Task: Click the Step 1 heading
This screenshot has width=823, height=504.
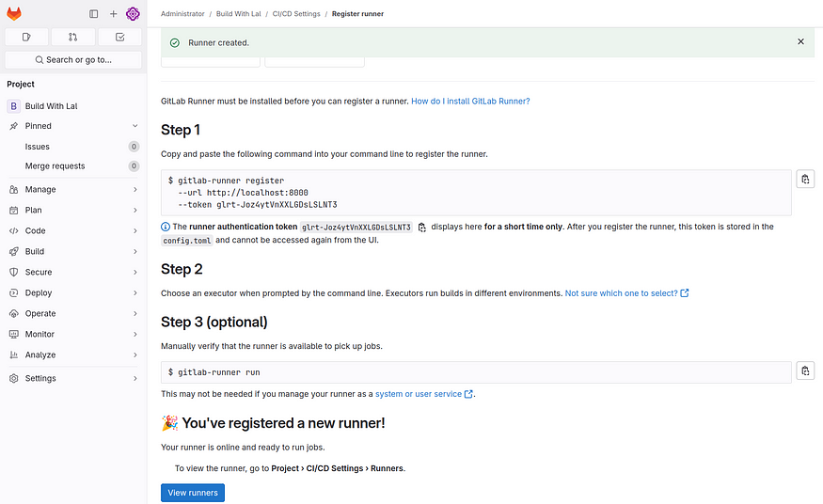Action: [181, 130]
